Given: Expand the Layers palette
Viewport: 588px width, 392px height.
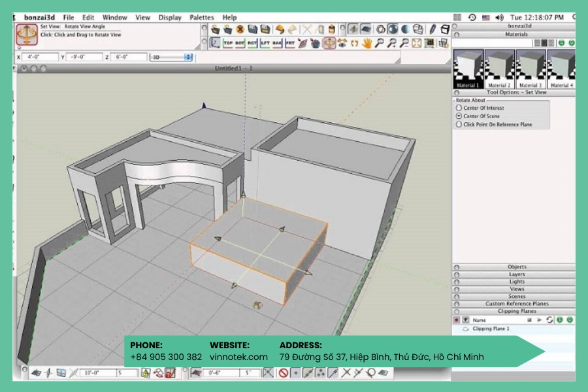Looking at the screenshot, I should point(457,274).
